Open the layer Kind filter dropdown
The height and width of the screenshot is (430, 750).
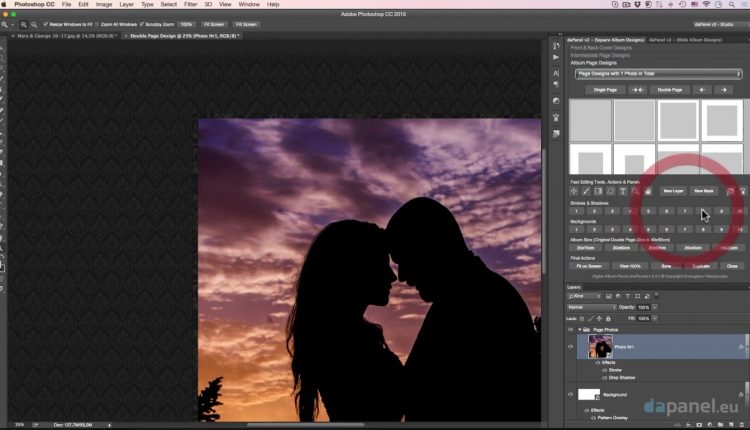pyautogui.click(x=584, y=297)
